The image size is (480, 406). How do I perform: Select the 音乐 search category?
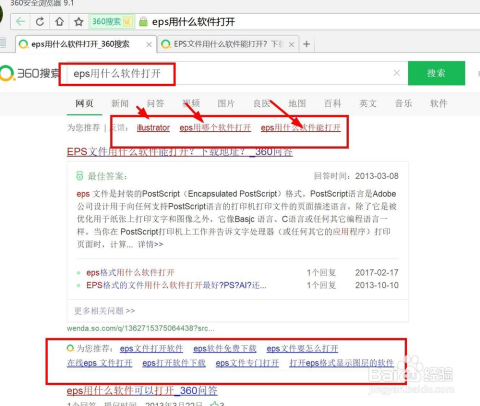click(403, 104)
